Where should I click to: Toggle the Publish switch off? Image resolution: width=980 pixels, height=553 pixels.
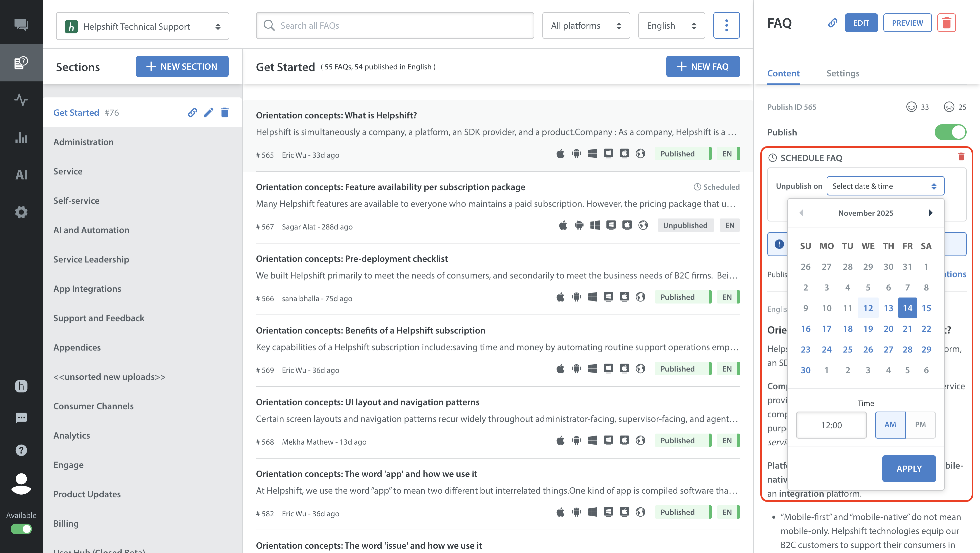pos(950,132)
